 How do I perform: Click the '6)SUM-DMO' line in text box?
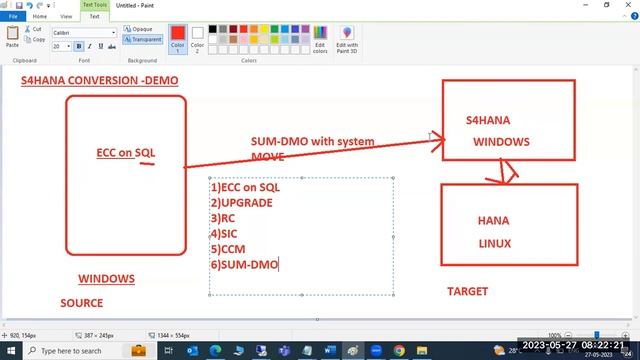(244, 264)
